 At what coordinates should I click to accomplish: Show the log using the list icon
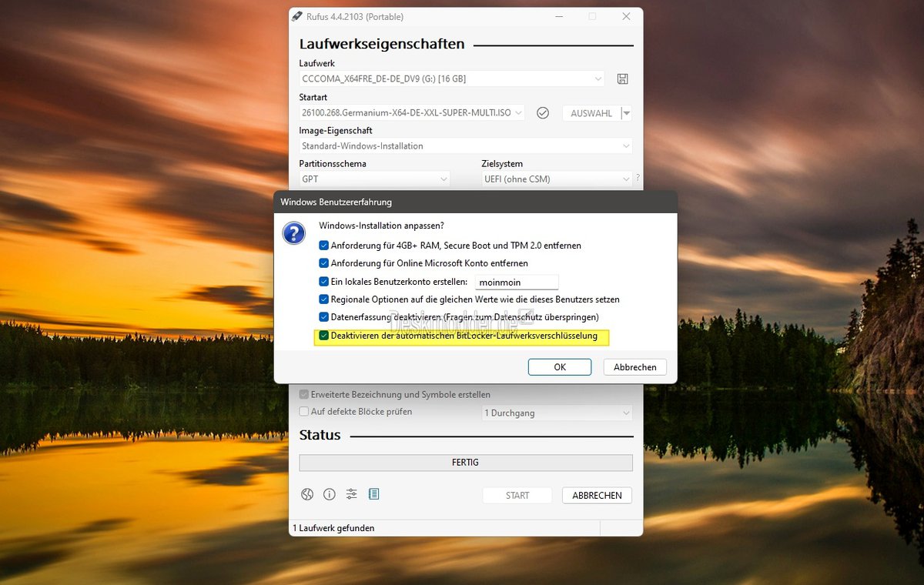pyautogui.click(x=374, y=494)
